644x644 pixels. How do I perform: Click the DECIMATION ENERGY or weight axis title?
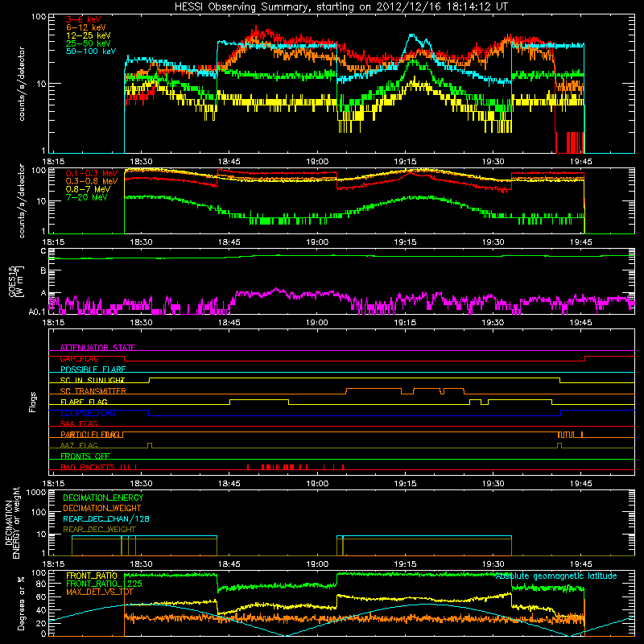tap(12, 523)
